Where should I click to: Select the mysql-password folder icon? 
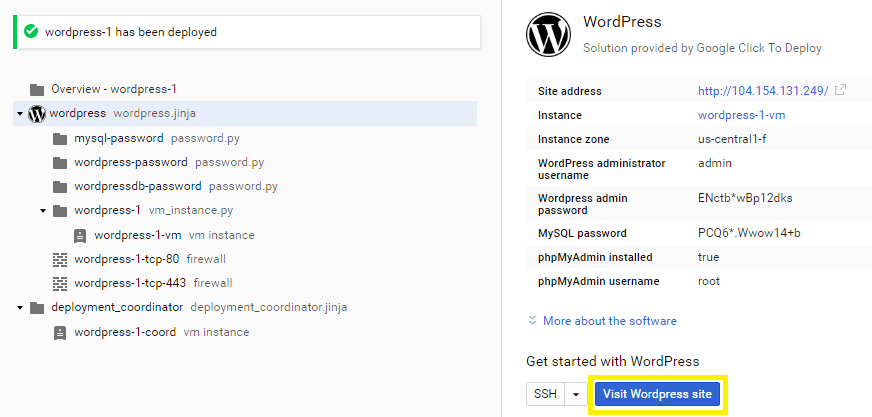click(x=60, y=138)
